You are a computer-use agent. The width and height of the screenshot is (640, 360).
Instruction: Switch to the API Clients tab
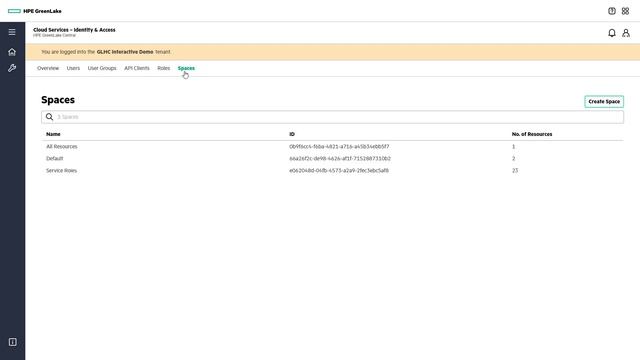[x=137, y=68]
